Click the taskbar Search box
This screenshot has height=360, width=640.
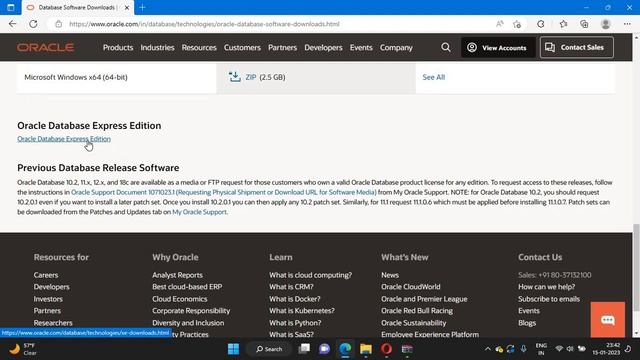[x=269, y=349]
